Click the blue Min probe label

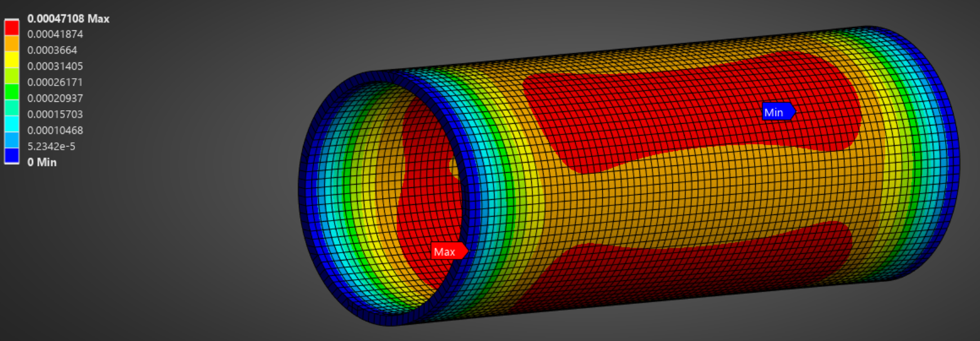[778, 112]
